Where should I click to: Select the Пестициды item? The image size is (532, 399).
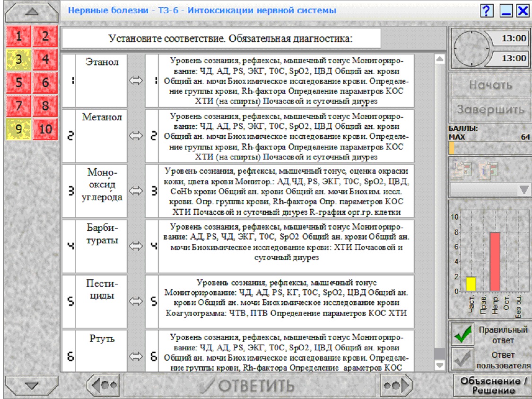click(101, 301)
